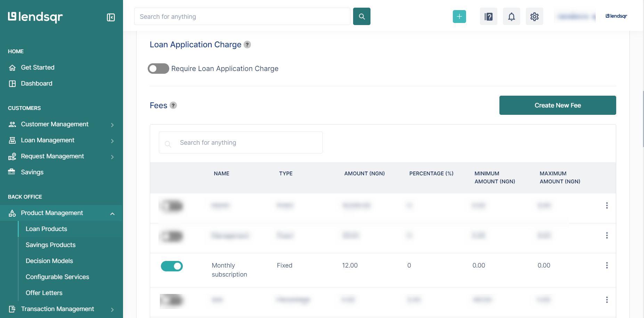Select Loan Products submenu item

[x=46, y=229]
